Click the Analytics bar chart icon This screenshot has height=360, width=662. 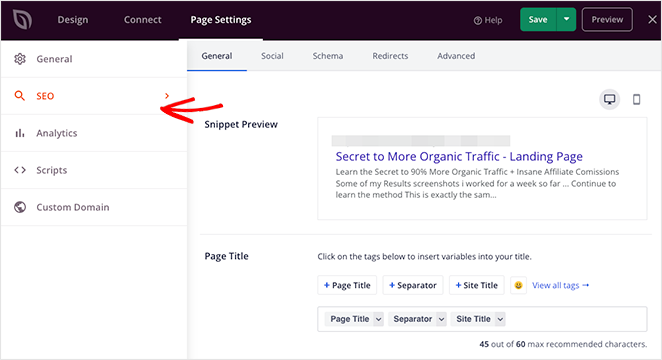click(19, 133)
